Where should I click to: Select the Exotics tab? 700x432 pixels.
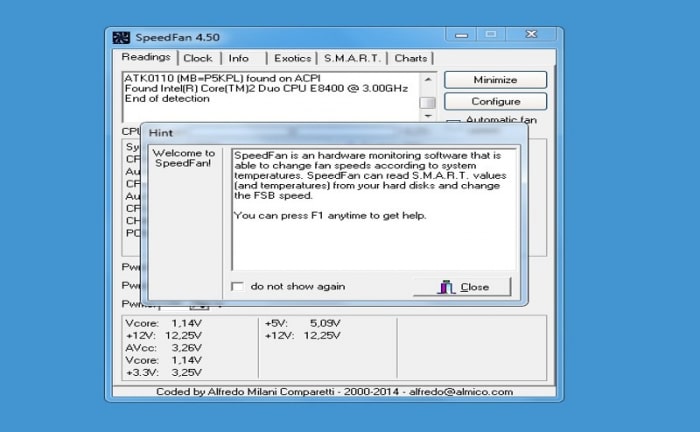293,58
